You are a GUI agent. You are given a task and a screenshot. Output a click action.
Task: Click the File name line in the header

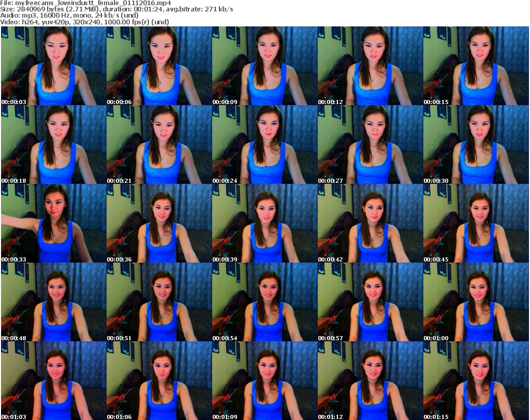[85, 3]
